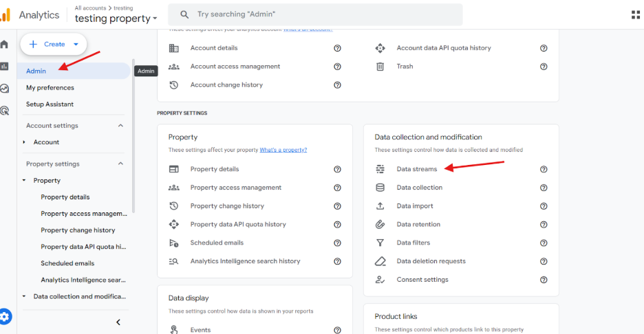Open the Explore icon in left rail

pos(5,89)
